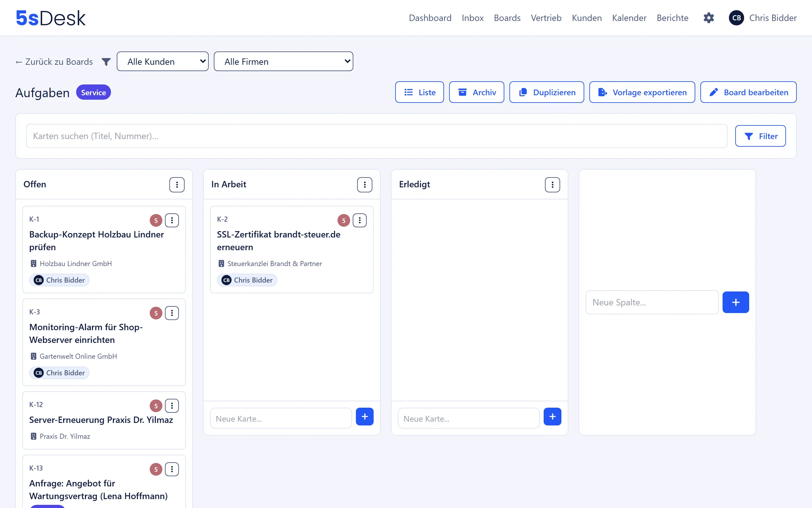812x508 pixels.
Task: Click the priority 5 badge on K-1
Action: click(x=156, y=220)
